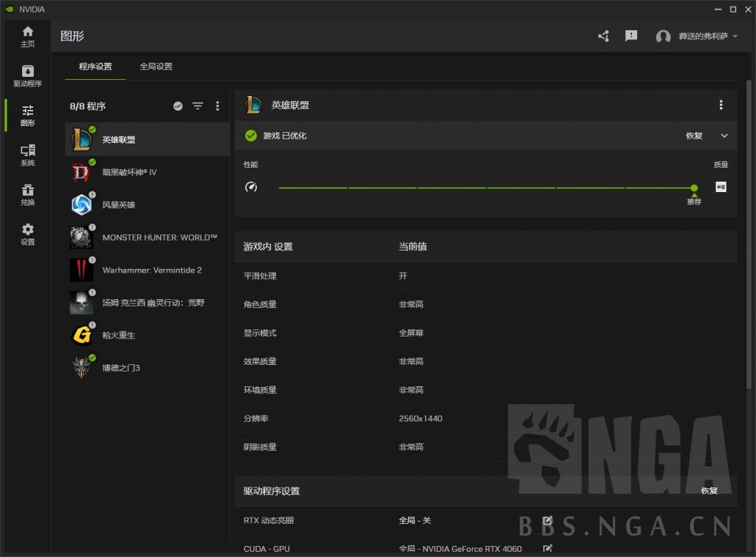Open the 驱动程序 (Drivers) sidebar section
This screenshot has width=756, height=557.
coord(27,75)
